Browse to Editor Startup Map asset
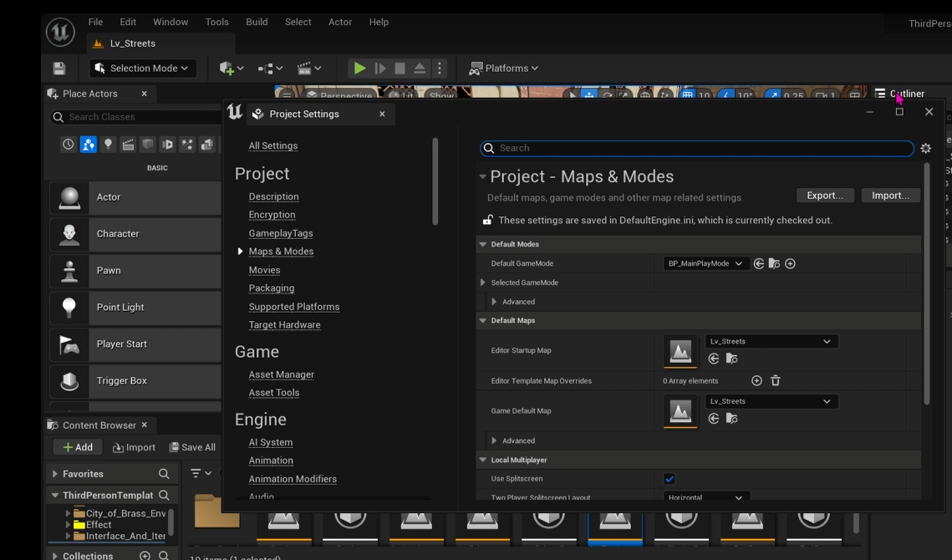The width and height of the screenshot is (952, 560). [x=731, y=359]
